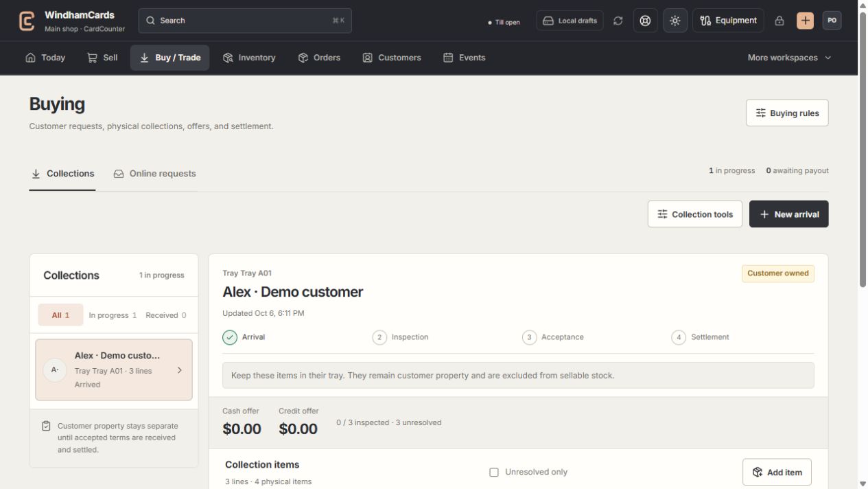868x489 pixels.
Task: Go to the Today workspace
Action: tap(45, 58)
